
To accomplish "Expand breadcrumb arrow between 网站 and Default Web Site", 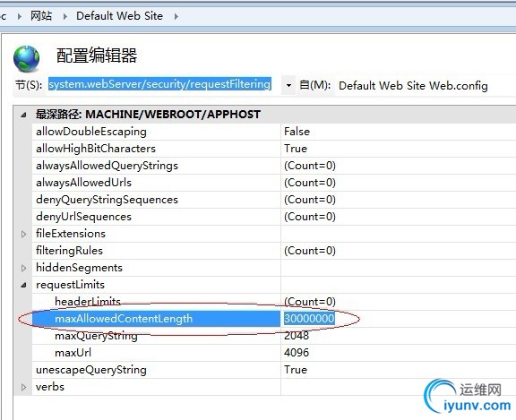I will click(64, 16).
